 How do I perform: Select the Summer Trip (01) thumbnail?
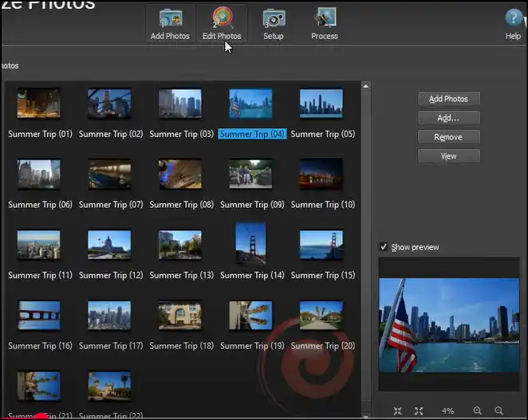click(39, 103)
